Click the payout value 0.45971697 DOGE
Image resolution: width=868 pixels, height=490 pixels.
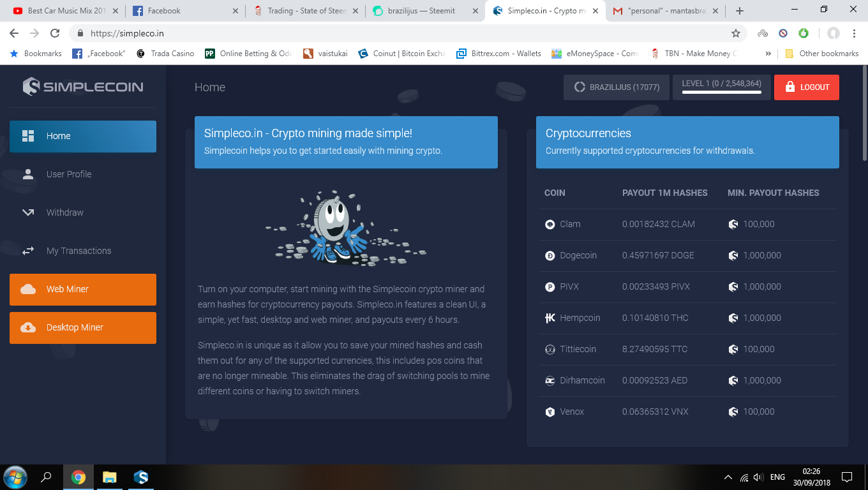tap(658, 255)
